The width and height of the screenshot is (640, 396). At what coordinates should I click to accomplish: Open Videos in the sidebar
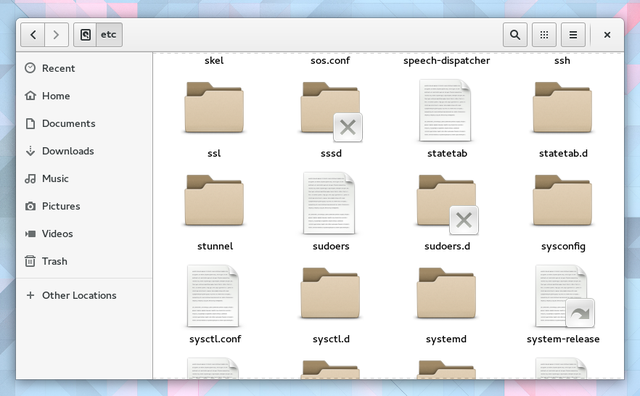[x=84, y=234]
